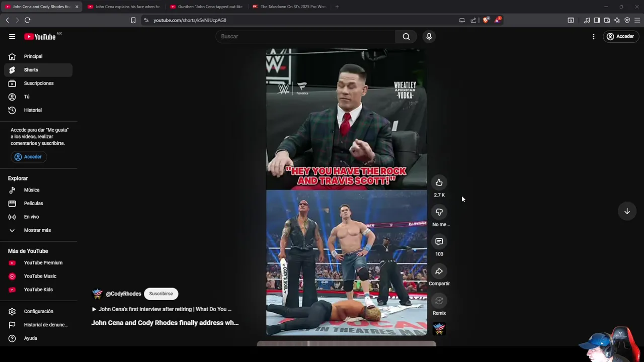Go back with the browser back arrow
This screenshot has width=644, height=362.
tap(8, 20)
